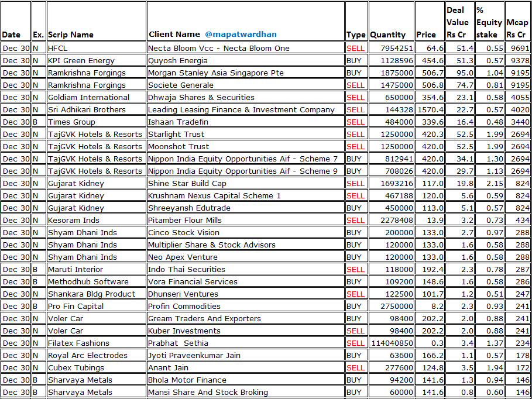Select Morgan Stanley Asia Singapore Pte cell
The image size is (532, 399).
tap(246, 73)
